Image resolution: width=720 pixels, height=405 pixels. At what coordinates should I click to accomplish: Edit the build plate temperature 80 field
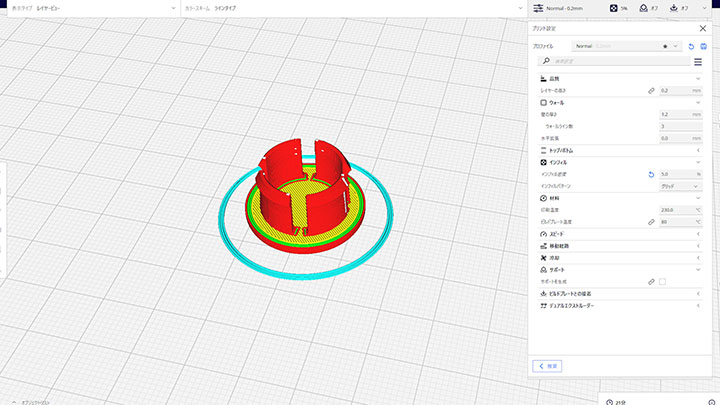[681, 222]
